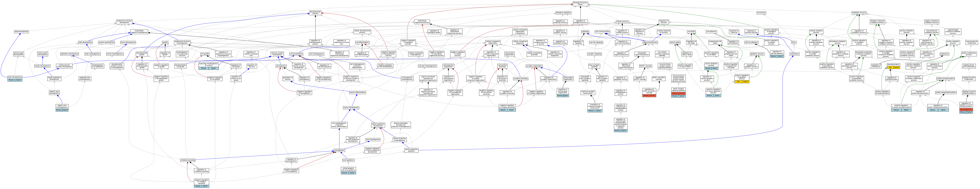This screenshot has height=189, width=980.
Task: Select the 'axon development' node
Action: tap(373, 140)
